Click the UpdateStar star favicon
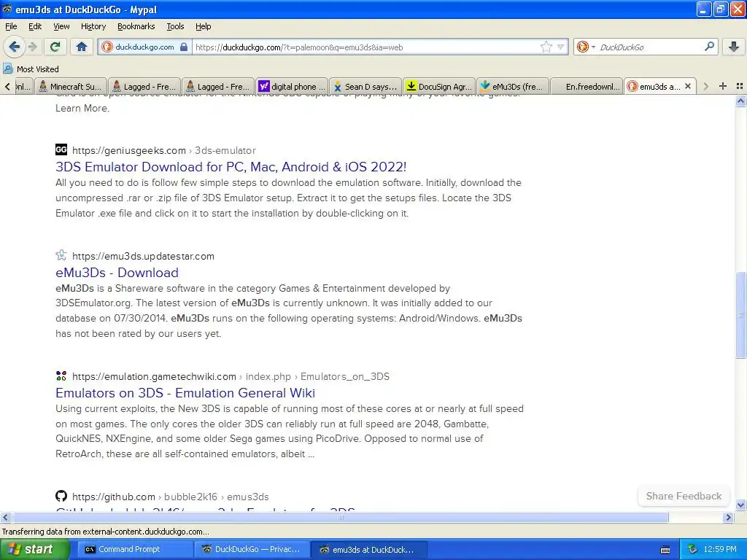This screenshot has width=747, height=560. coord(61,255)
